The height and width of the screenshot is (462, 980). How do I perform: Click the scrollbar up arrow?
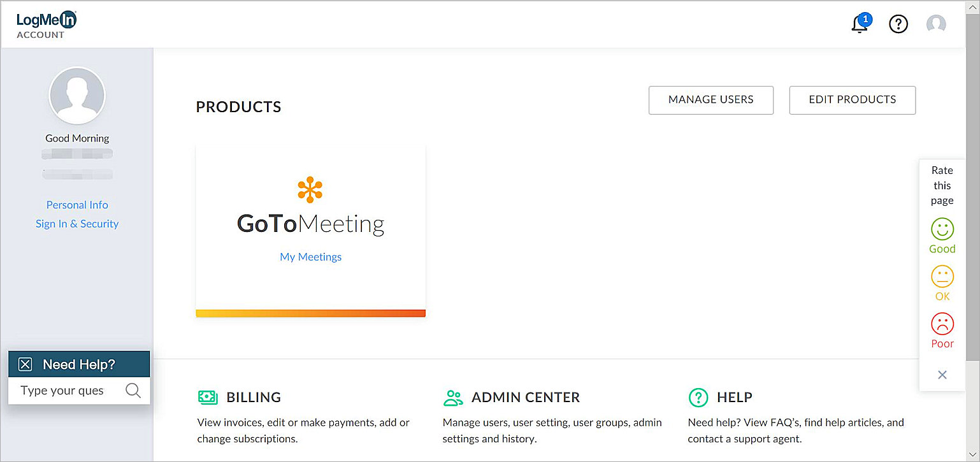[x=974, y=6]
